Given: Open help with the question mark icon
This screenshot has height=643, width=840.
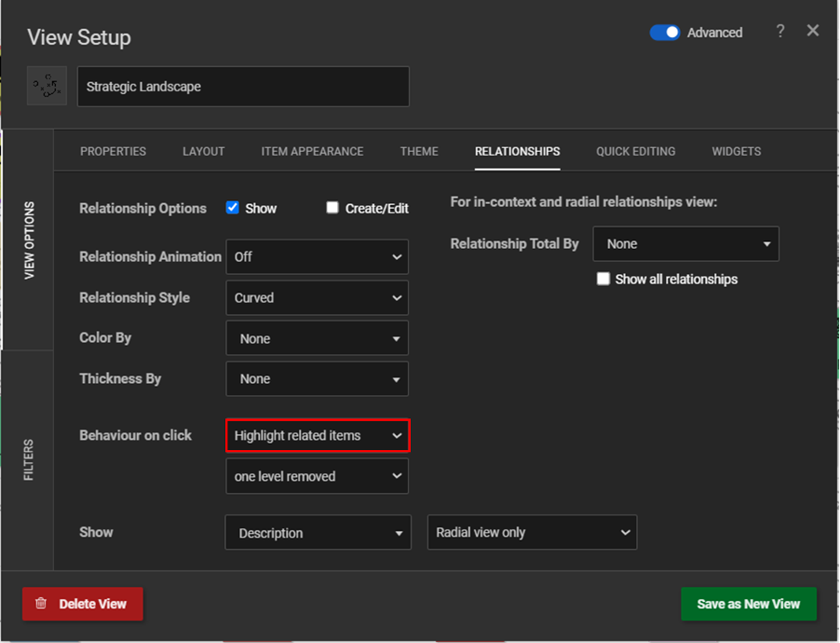Looking at the screenshot, I should [780, 31].
